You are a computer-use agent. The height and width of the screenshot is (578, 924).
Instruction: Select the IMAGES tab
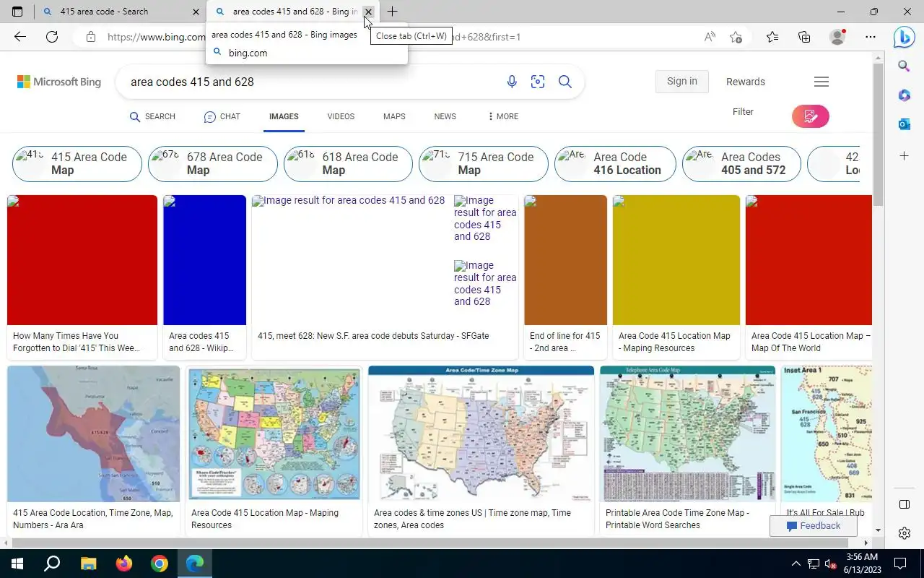coord(284,116)
